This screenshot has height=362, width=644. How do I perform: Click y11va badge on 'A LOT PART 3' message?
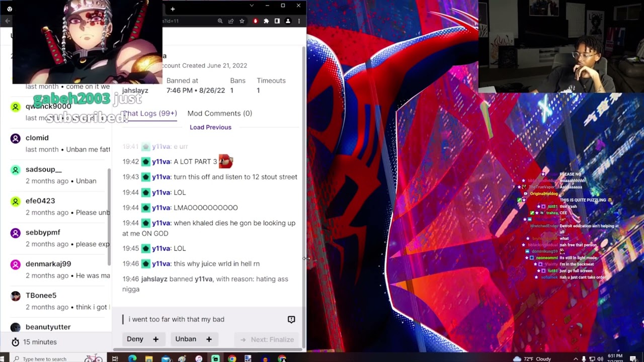[x=145, y=162]
